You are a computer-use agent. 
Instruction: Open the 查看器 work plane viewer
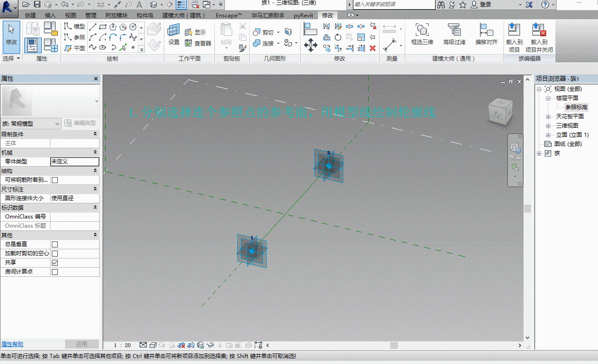pyautogui.click(x=198, y=43)
